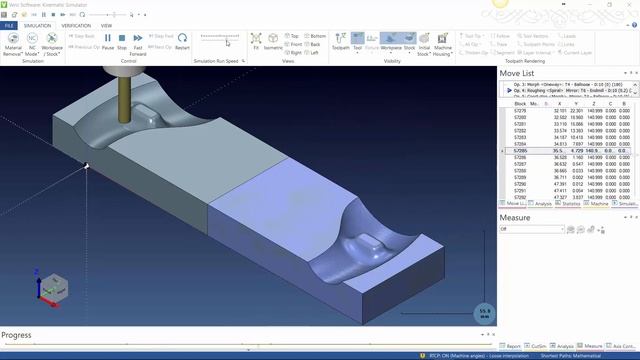
Task: Toggle Links rendering option
Action: tap(566, 44)
